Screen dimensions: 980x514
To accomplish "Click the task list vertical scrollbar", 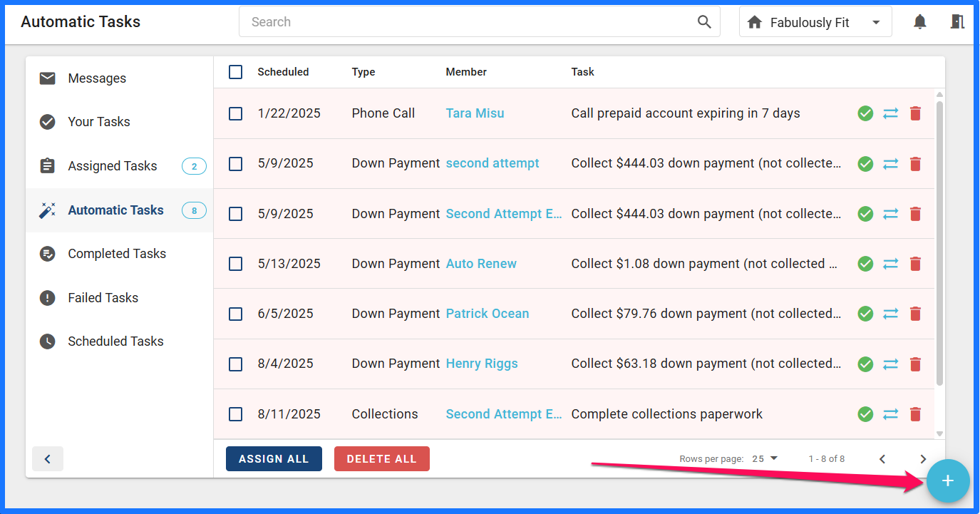I will coord(939,242).
